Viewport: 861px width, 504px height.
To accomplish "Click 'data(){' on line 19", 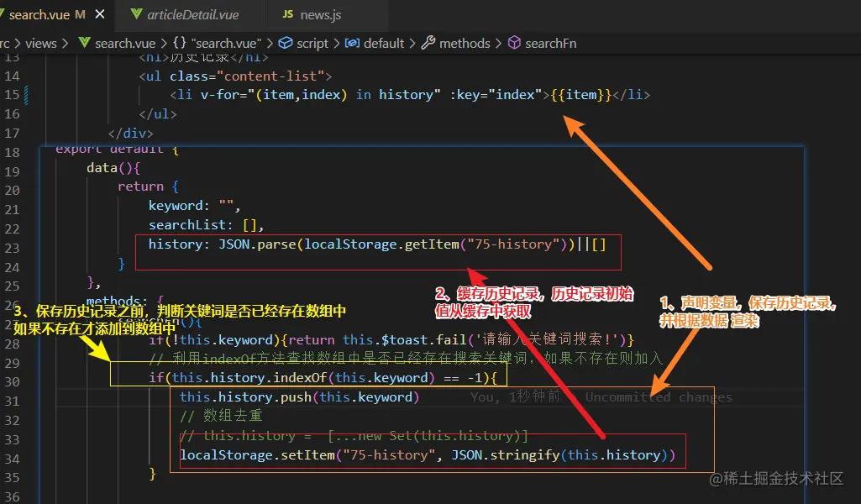I will point(113,168).
